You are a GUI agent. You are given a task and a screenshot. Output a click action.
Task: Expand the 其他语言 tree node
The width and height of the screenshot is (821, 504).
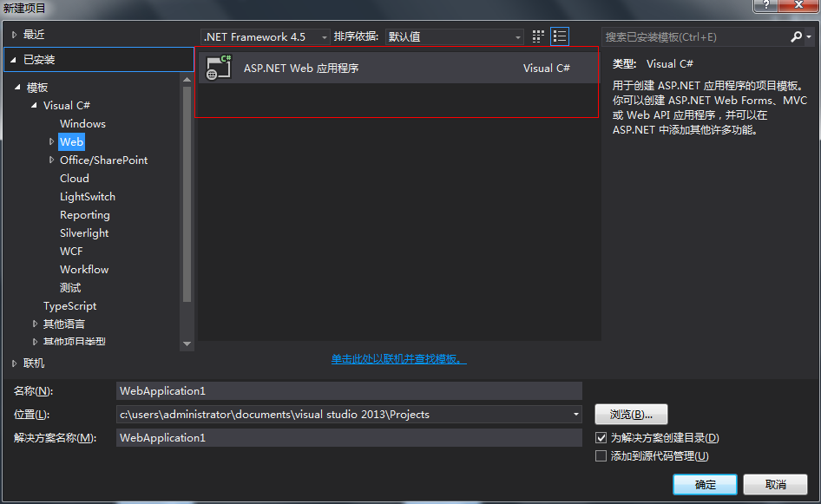pyautogui.click(x=35, y=324)
